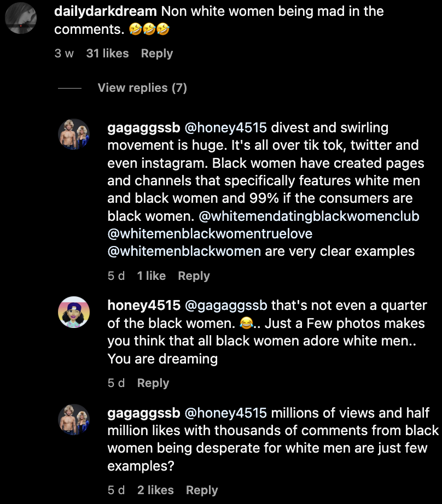
Task: Show the 31 likes list
Action: click(107, 54)
